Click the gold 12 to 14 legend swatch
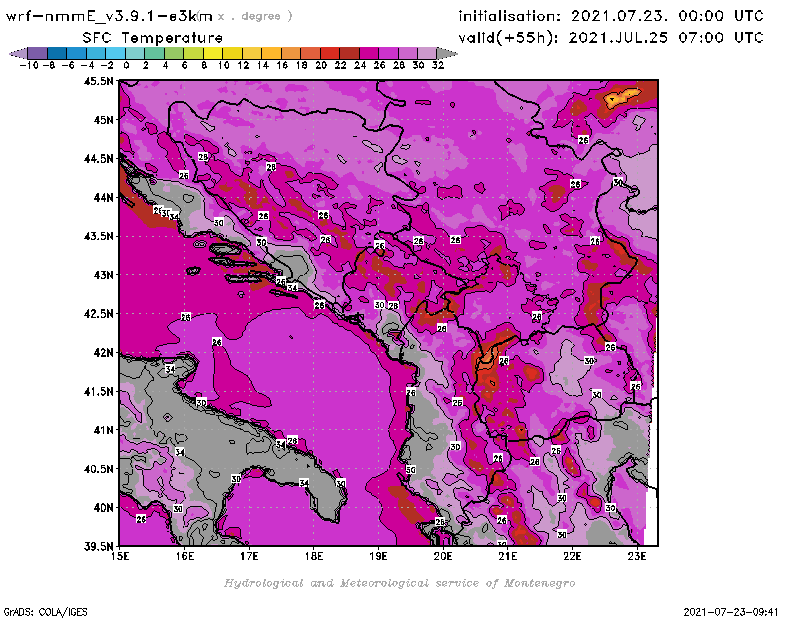The width and height of the screenshot is (800, 618). pyautogui.click(x=251, y=53)
